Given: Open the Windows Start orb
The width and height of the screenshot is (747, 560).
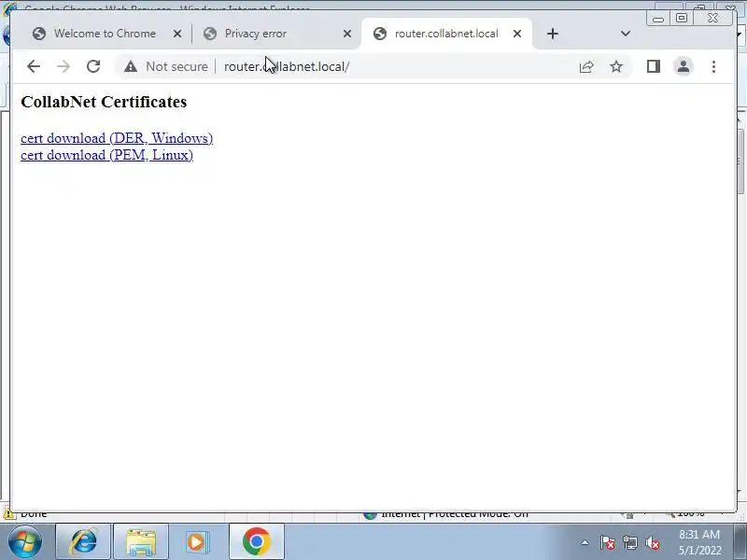Looking at the screenshot, I should pos(24,541).
